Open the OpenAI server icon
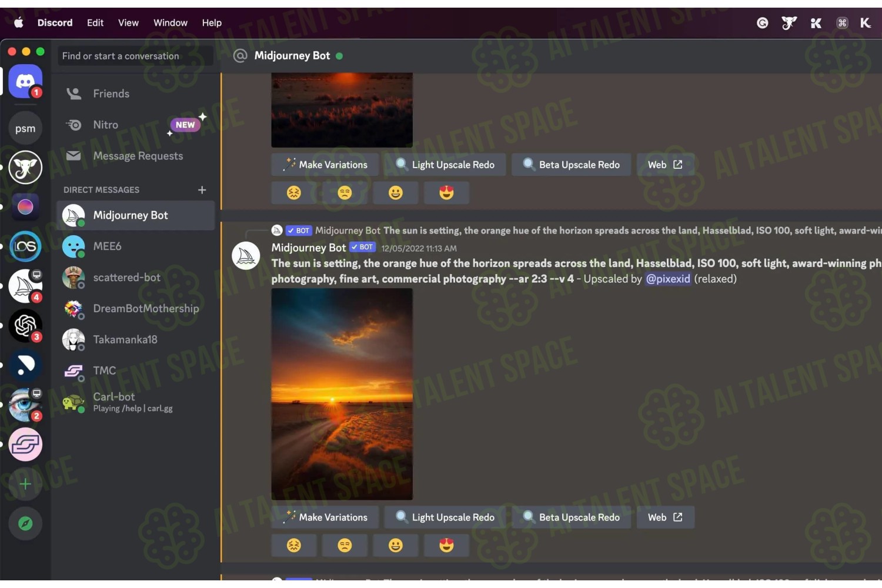The height and width of the screenshot is (588, 882). 25,325
